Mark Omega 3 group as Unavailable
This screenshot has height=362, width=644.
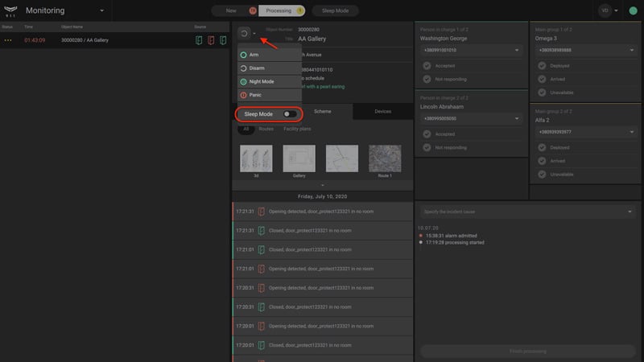point(542,93)
